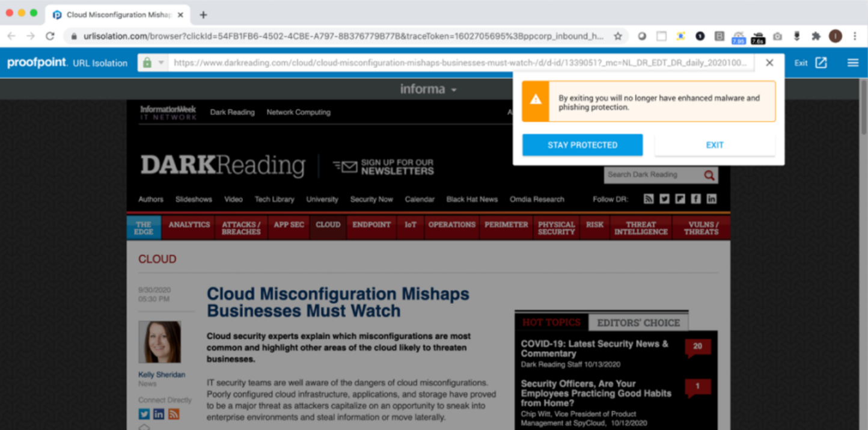Select the Endpoint section tab
Viewport: 868px width, 430px height.
[x=371, y=228]
